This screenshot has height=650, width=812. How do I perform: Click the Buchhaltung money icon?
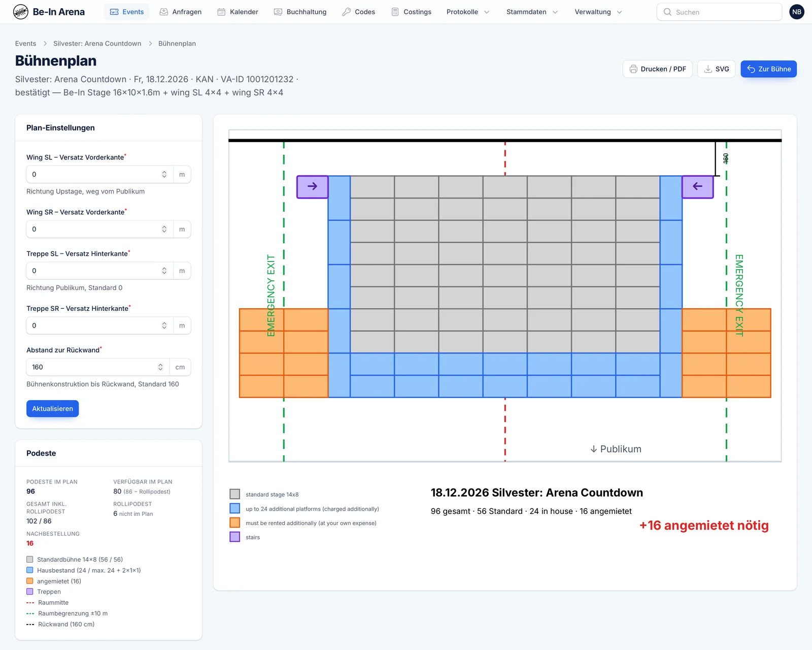pos(278,12)
